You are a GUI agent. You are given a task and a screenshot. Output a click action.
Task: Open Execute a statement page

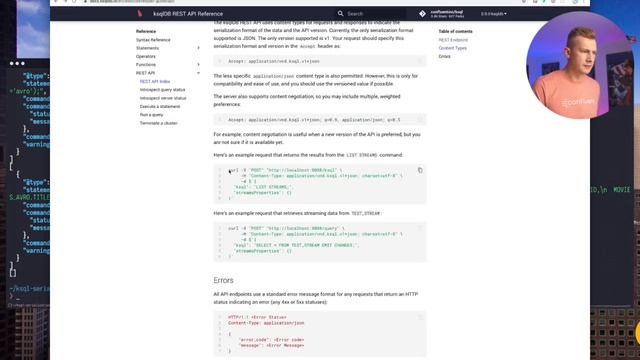coord(160,107)
